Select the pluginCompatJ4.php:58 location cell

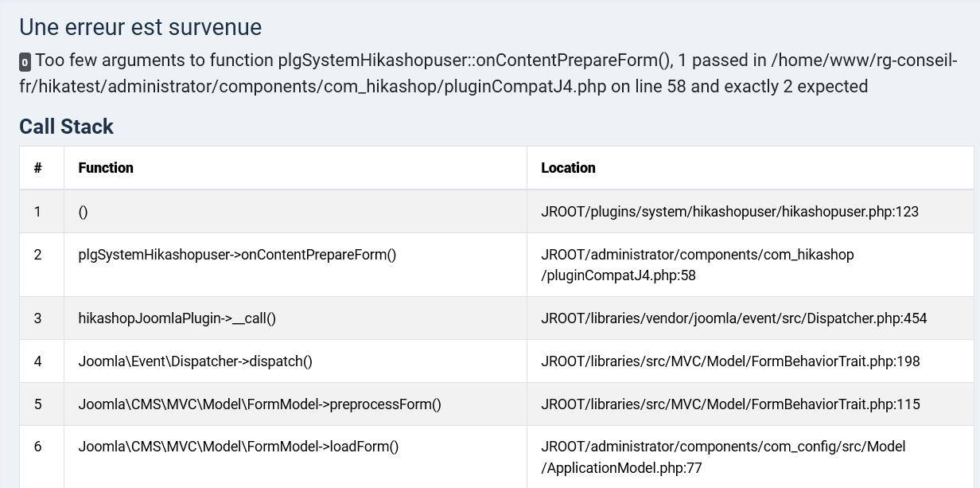(697, 264)
